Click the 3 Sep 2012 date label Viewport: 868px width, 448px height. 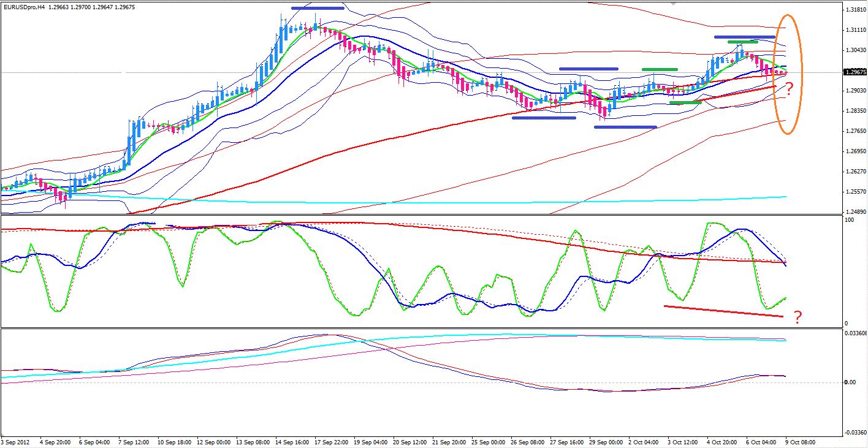pyautogui.click(x=16, y=442)
